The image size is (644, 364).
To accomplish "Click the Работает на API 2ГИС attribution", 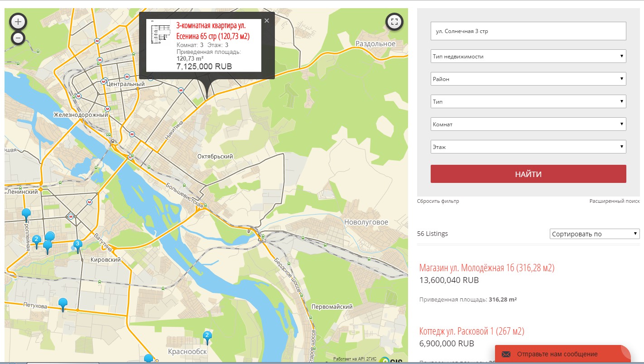I will [x=355, y=359].
